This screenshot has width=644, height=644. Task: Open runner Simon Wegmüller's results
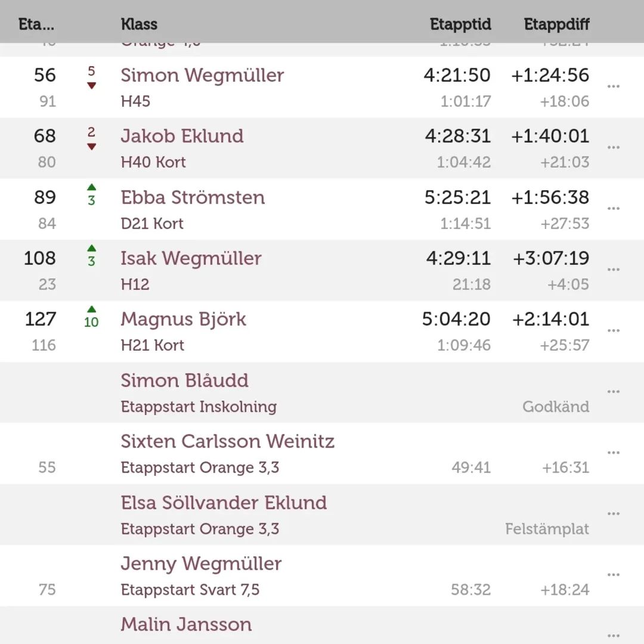pyautogui.click(x=202, y=75)
